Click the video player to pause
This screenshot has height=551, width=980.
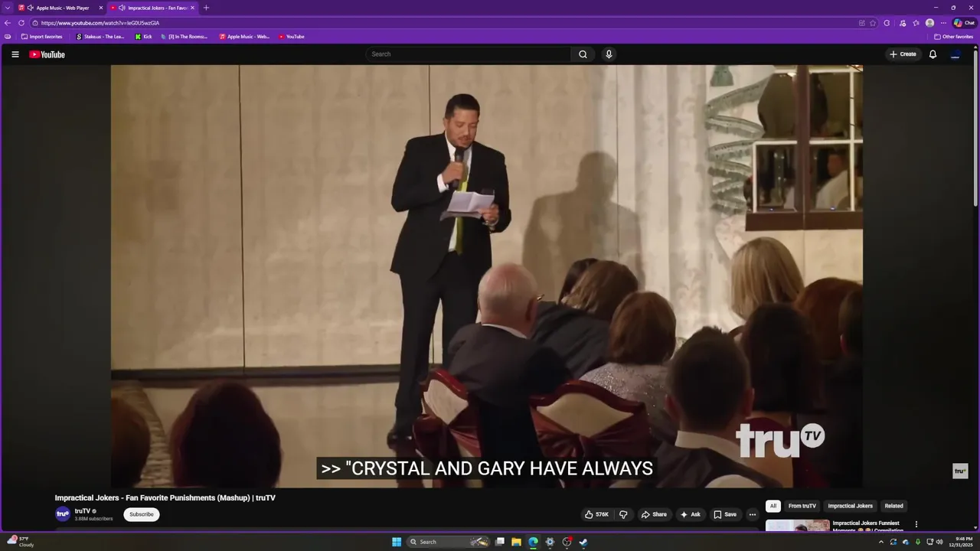point(487,275)
